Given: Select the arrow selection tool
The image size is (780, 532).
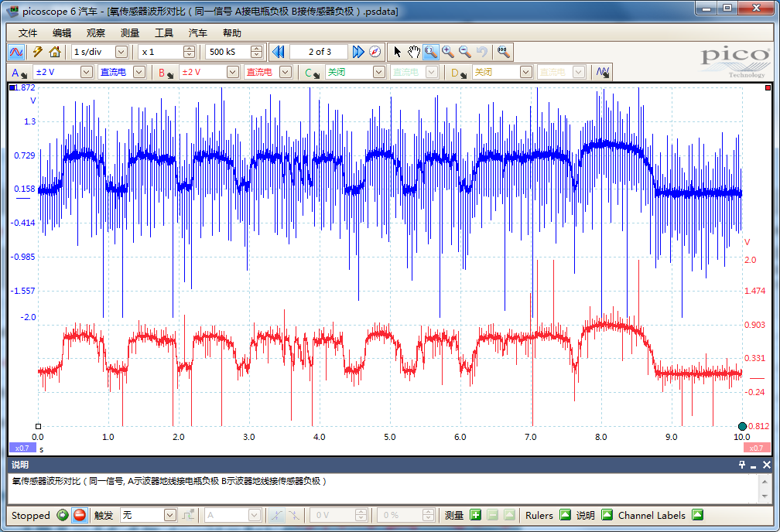Looking at the screenshot, I should 397,52.
